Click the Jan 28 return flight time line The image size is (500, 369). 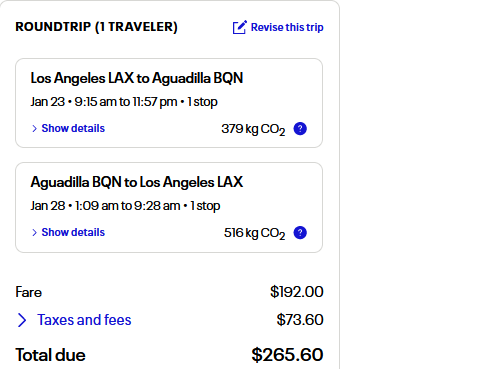125,206
